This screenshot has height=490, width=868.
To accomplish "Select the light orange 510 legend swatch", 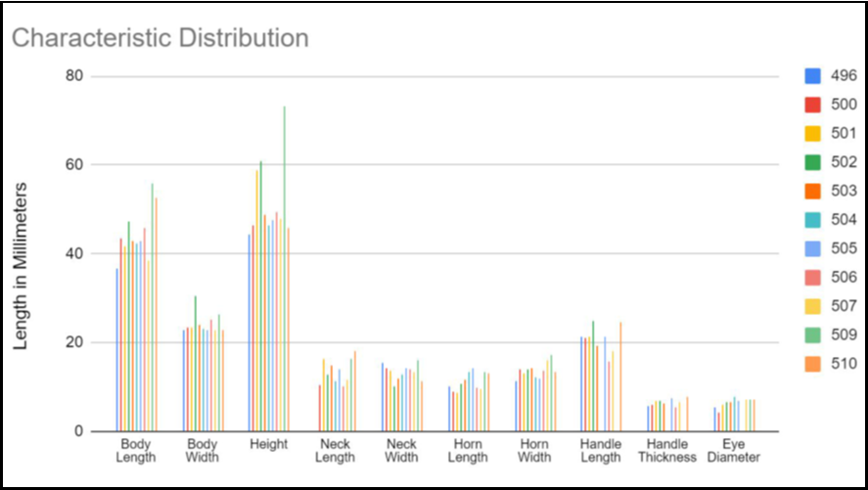I will tap(812, 364).
